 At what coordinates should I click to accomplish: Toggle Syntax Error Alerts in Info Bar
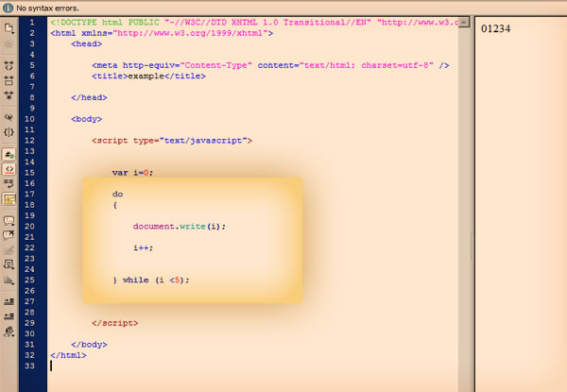[9, 198]
